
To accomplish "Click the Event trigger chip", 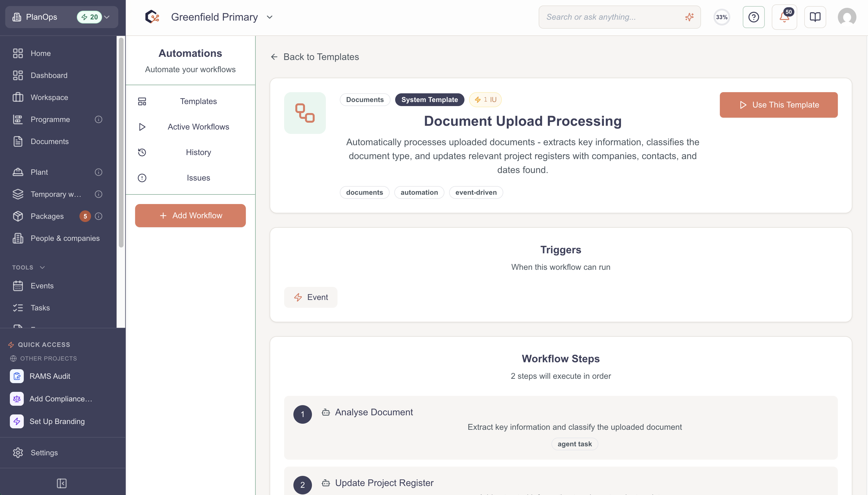I will tap(310, 297).
